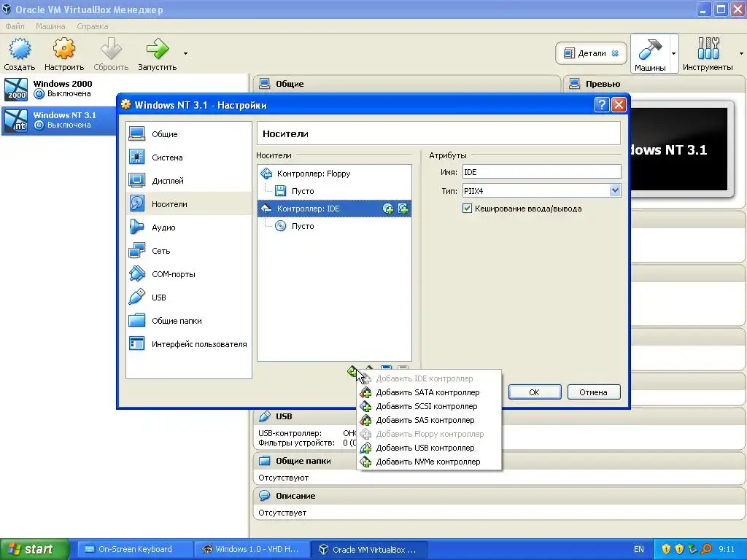The width and height of the screenshot is (747, 560).
Task: Click the magnifier tray icon
Action: [706, 549]
